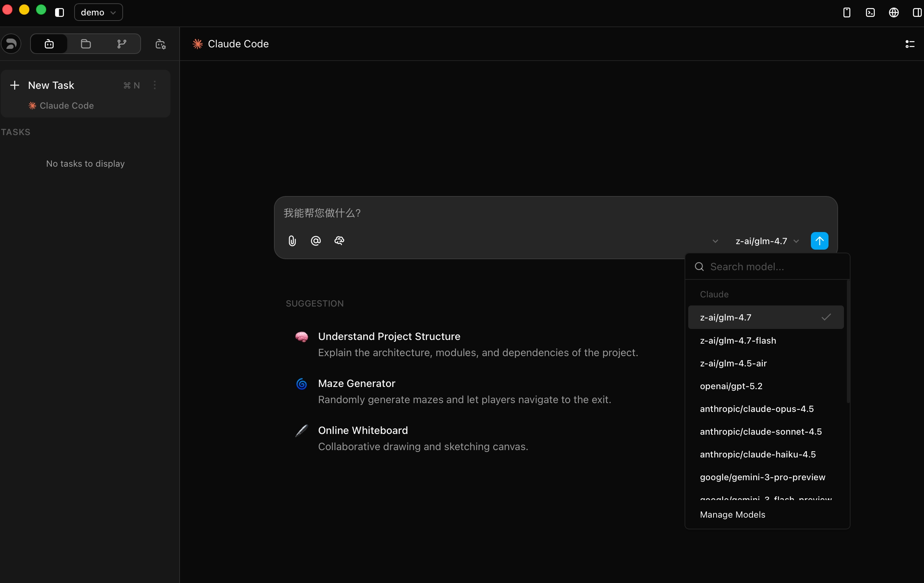Click the agent settings icon beside tabs
The image size is (924, 583).
[x=160, y=44]
